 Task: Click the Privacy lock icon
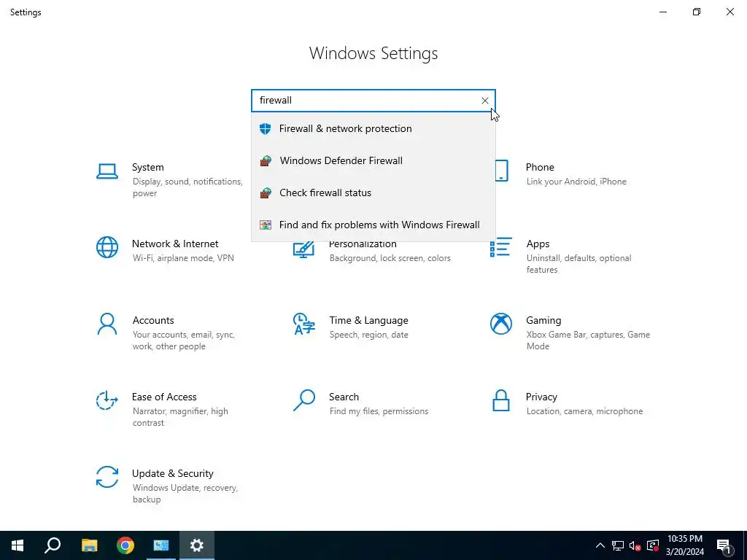click(x=501, y=400)
